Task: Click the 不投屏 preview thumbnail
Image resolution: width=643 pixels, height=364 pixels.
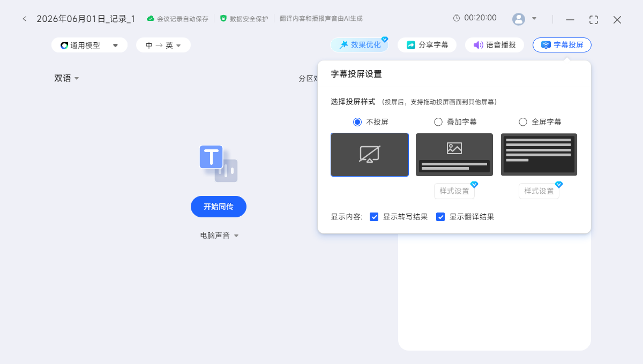Action: (370, 155)
